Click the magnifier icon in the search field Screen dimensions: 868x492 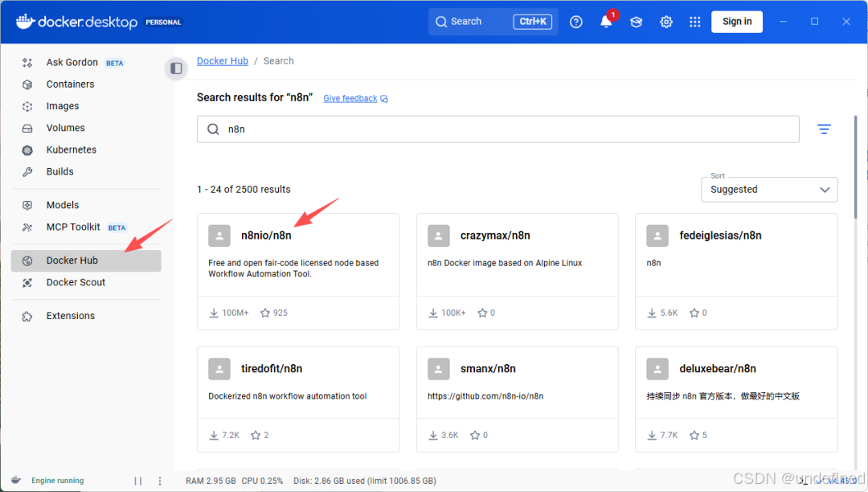tap(213, 129)
